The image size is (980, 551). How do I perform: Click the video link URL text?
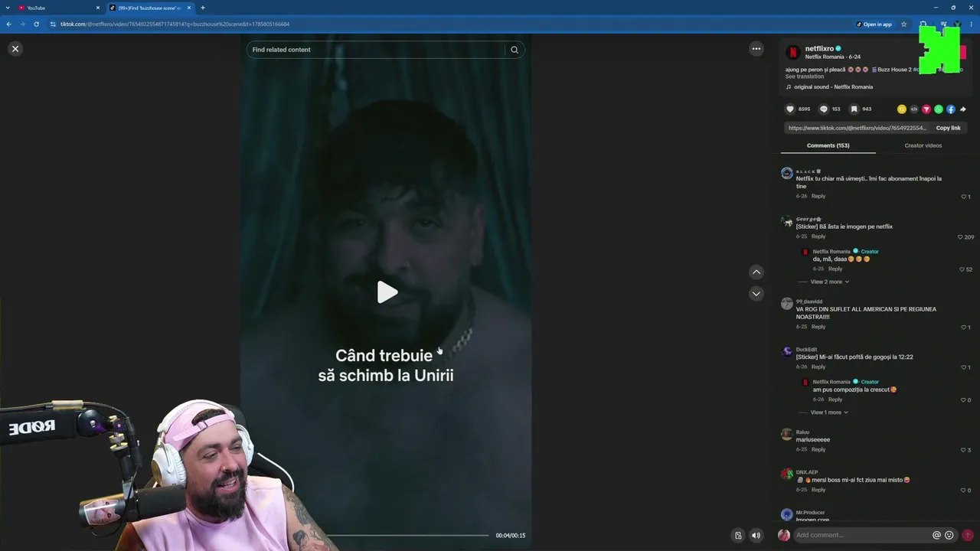pos(857,128)
